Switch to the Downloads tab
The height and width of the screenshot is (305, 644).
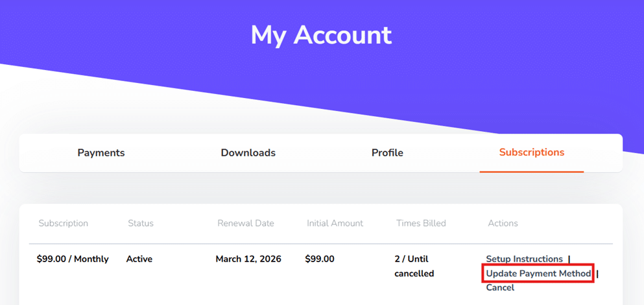click(248, 153)
